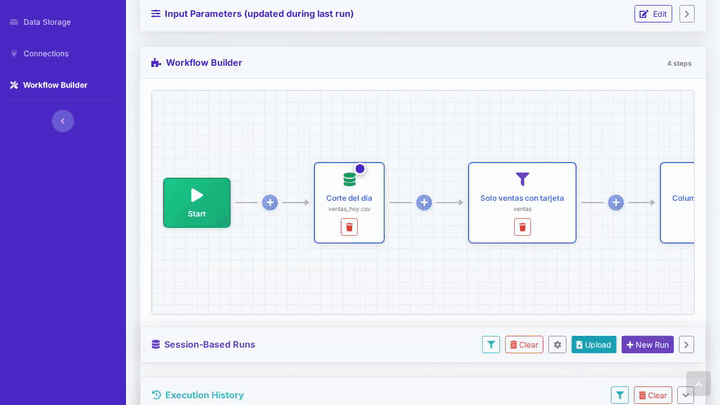Collapse the Execution History section chevron
Viewport: 720px width, 405px height.
[686, 395]
